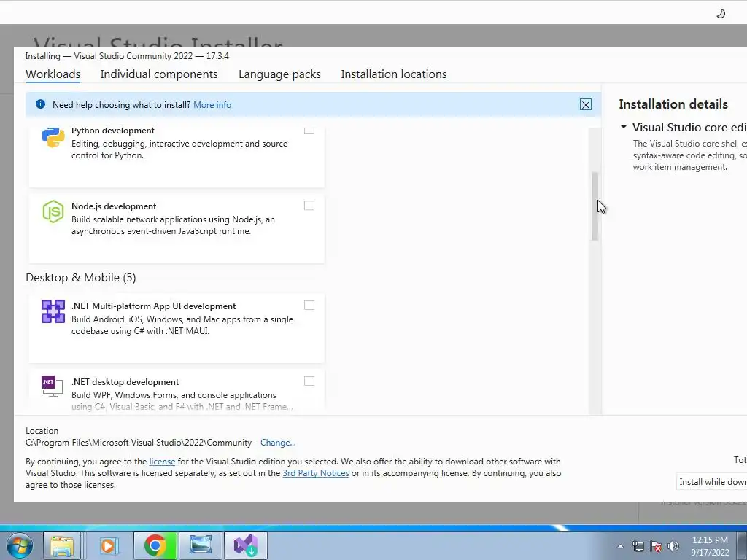The width and height of the screenshot is (747, 560).
Task: Click the workloads list scrollbar thumb
Action: point(595,206)
